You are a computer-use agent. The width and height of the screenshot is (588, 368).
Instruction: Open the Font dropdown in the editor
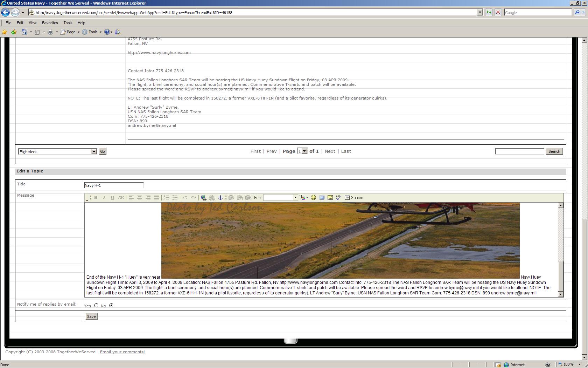(295, 198)
